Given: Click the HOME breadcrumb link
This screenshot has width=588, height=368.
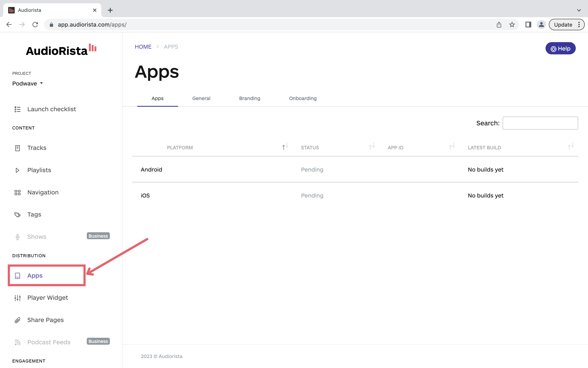Looking at the screenshot, I should pyautogui.click(x=143, y=47).
